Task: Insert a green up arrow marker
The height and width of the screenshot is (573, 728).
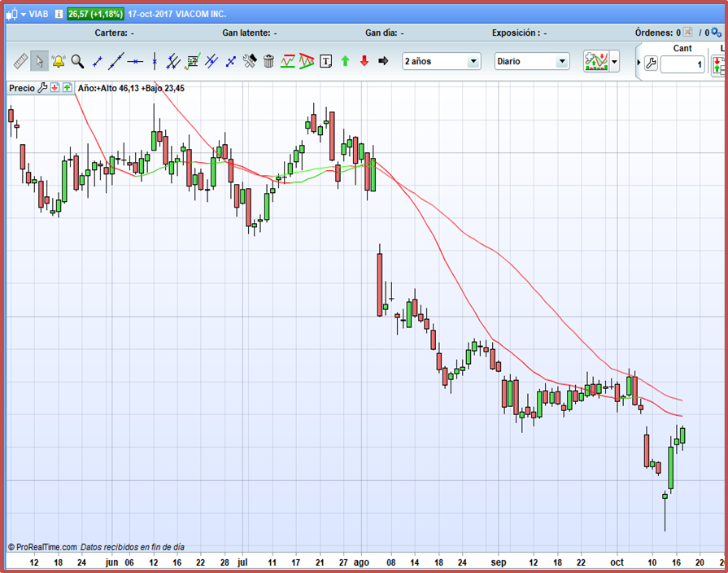Action: coord(345,61)
